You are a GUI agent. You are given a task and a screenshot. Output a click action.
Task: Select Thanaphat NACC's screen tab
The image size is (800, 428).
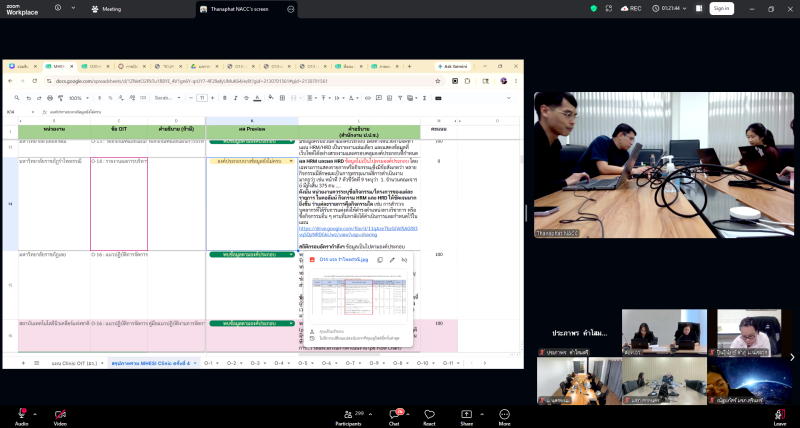coord(239,9)
